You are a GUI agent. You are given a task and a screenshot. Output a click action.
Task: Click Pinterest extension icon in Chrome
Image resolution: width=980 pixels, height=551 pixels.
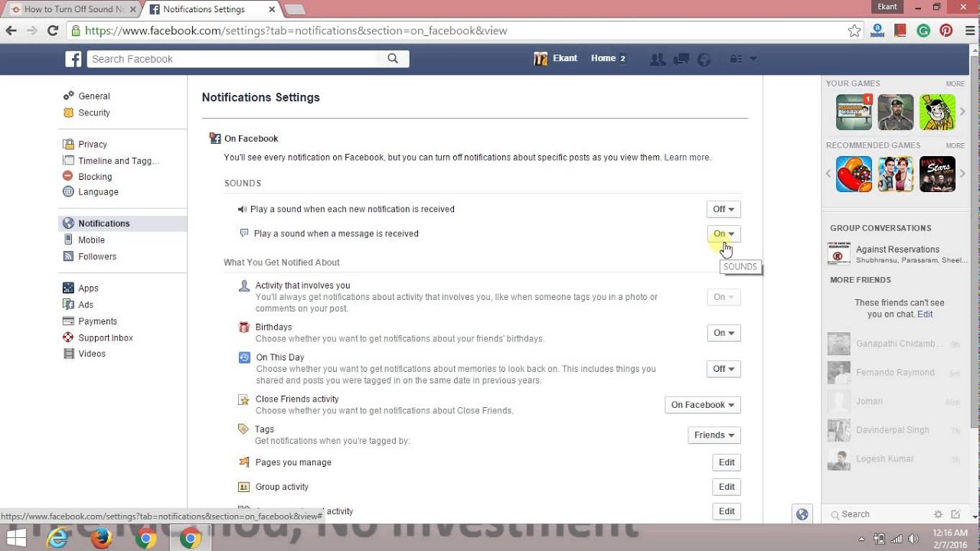[946, 31]
